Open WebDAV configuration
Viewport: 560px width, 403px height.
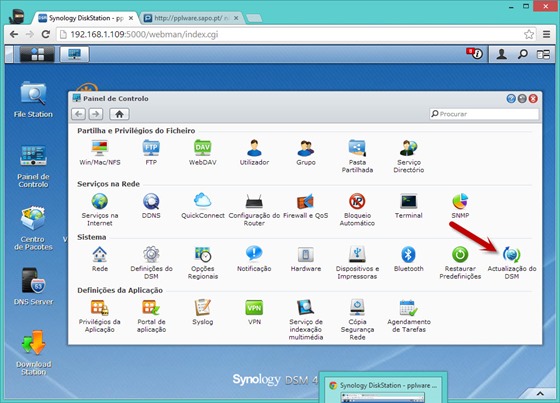[202, 153]
